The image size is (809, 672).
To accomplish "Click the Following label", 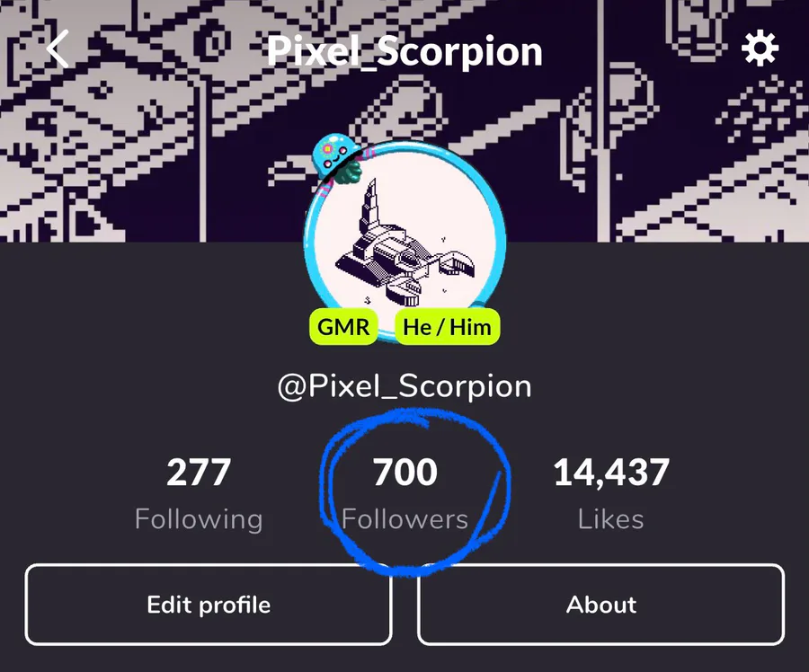I will pyautogui.click(x=199, y=519).
